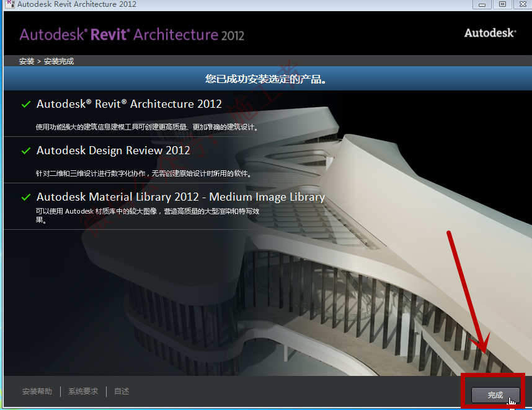Select 'Autodesk Material Library 2012 - Medium Image Library' title
The width and height of the screenshot is (532, 410).
pos(180,196)
